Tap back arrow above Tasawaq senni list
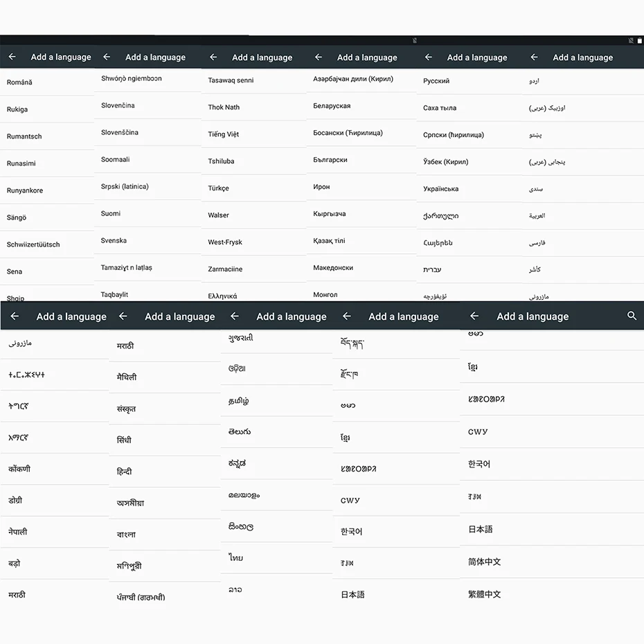Image resolution: width=644 pixels, height=644 pixels. pyautogui.click(x=213, y=57)
